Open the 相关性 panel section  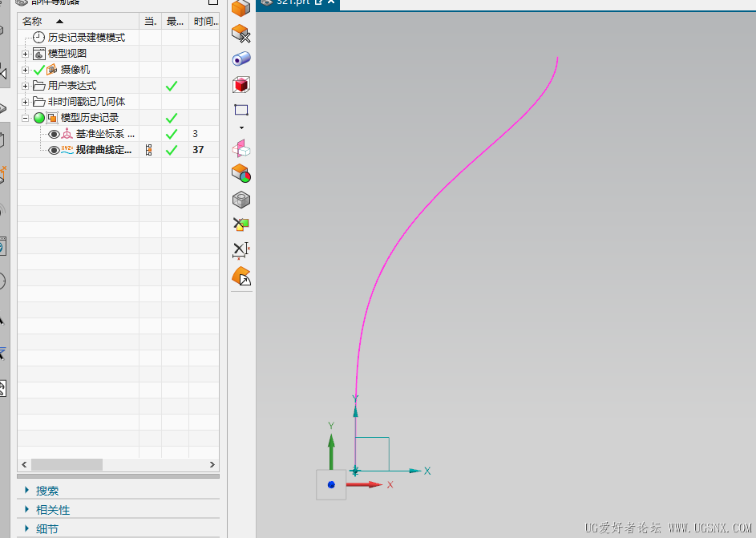pos(53,510)
